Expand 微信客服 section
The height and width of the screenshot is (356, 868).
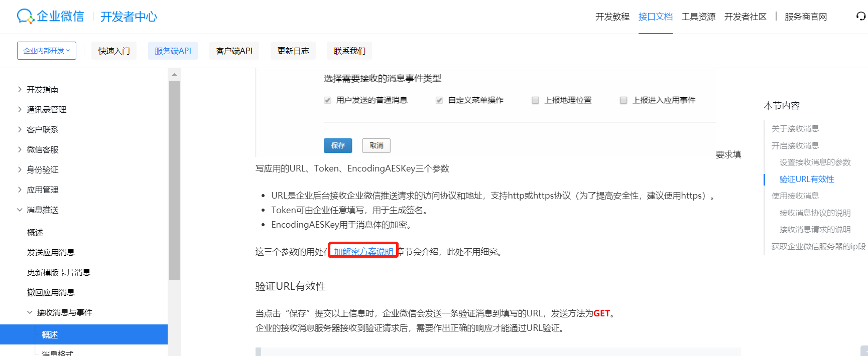(20, 149)
